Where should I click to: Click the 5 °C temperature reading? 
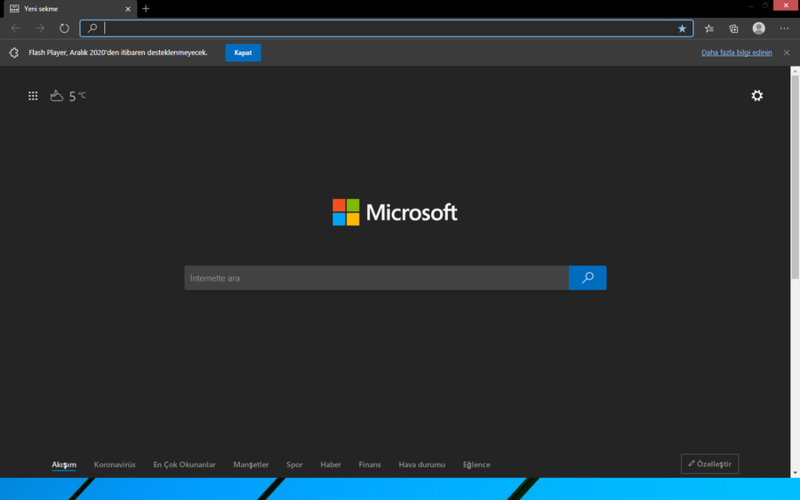pyautogui.click(x=77, y=96)
